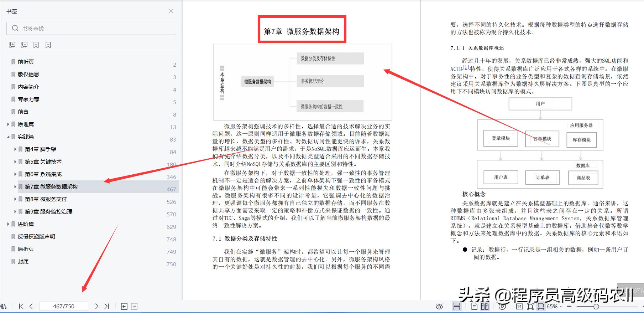Select the 第5章 关键技术 bookmark label
Viewport: 644px width, 313px height.
pyautogui.click(x=43, y=161)
